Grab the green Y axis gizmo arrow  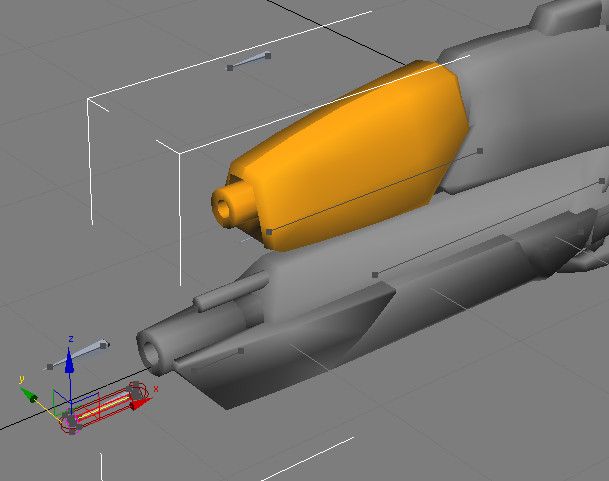click(29, 394)
